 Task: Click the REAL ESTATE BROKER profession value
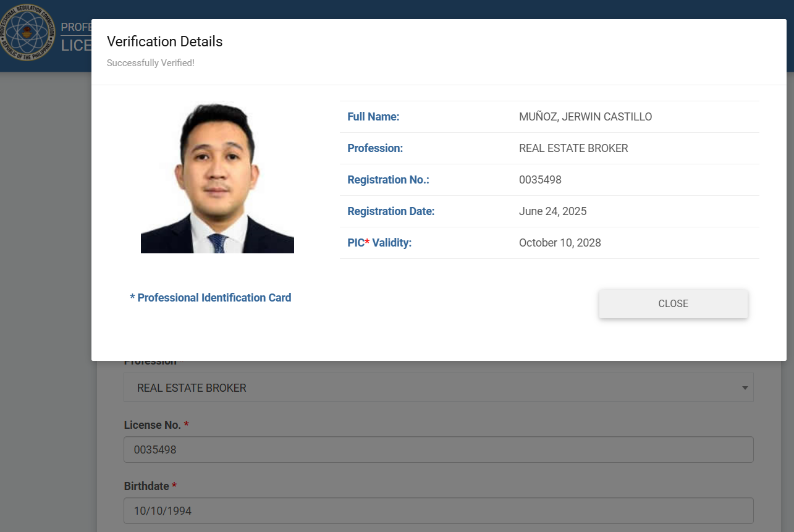click(573, 148)
